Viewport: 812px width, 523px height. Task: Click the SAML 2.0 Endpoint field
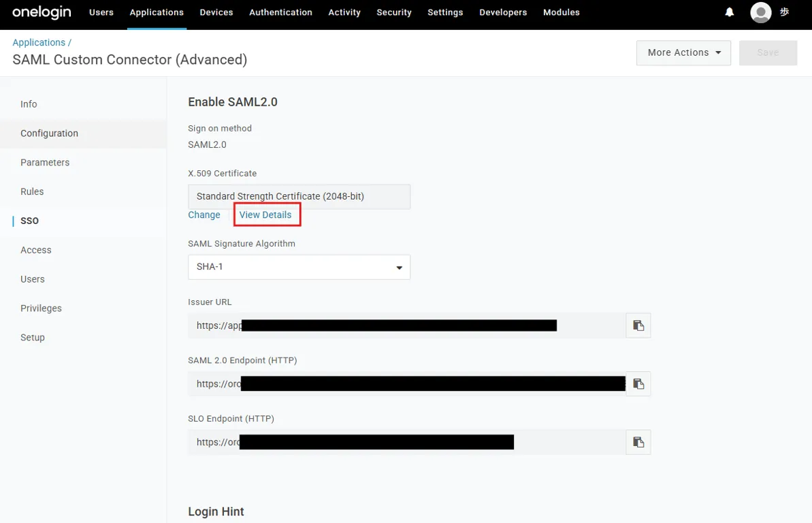[406, 384]
